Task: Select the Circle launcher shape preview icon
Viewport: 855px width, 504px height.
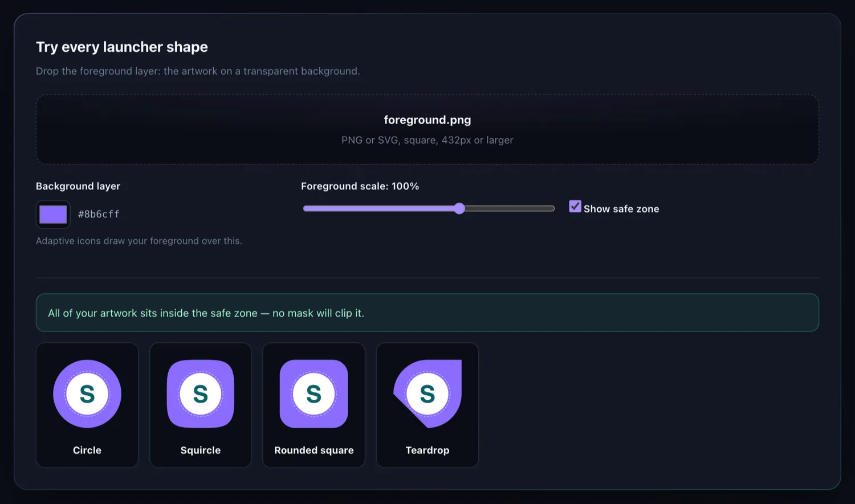Action: pos(87,394)
